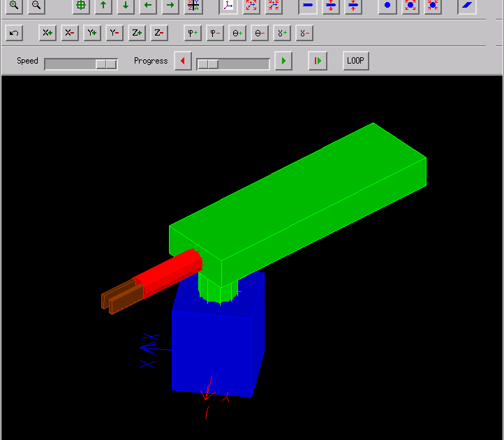Screen dimensions: 504x440
Task: Pan view left with green left arrow
Action: (x=148, y=6)
